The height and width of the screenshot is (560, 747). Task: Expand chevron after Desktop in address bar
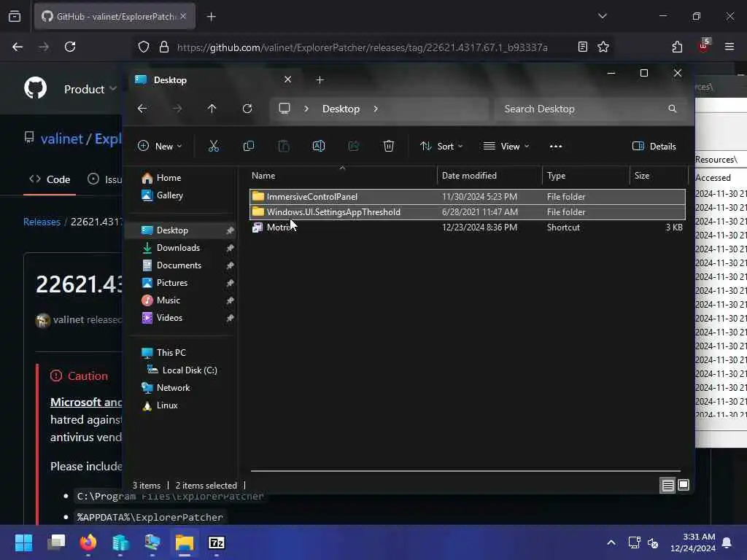pyautogui.click(x=376, y=109)
